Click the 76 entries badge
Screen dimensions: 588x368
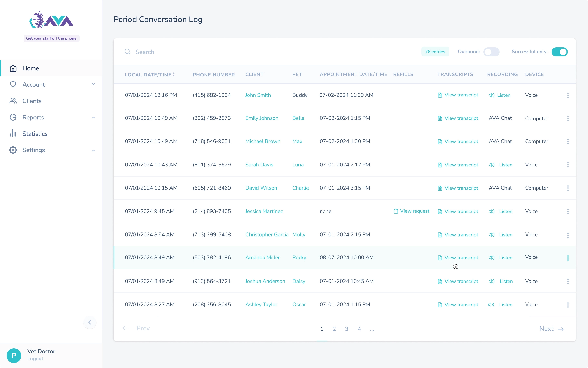pos(435,52)
